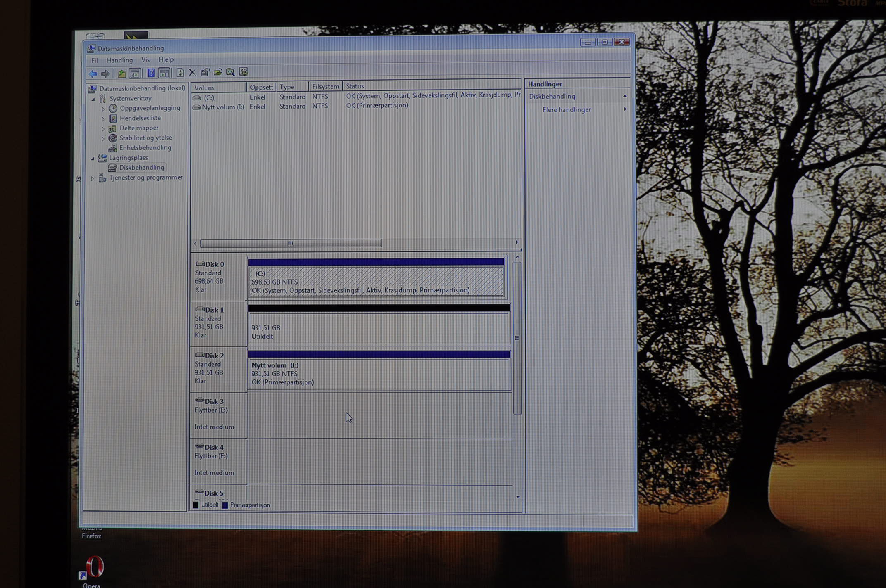Select the Disk 4 Flyttbar (F:) block
The image size is (886, 588).
click(218, 460)
